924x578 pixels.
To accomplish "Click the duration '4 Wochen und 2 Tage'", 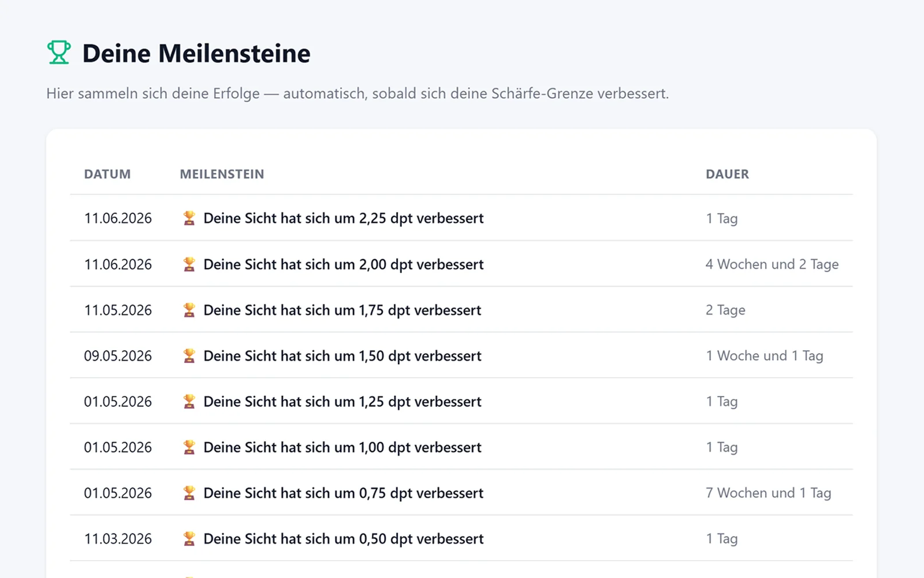I will (x=772, y=265).
